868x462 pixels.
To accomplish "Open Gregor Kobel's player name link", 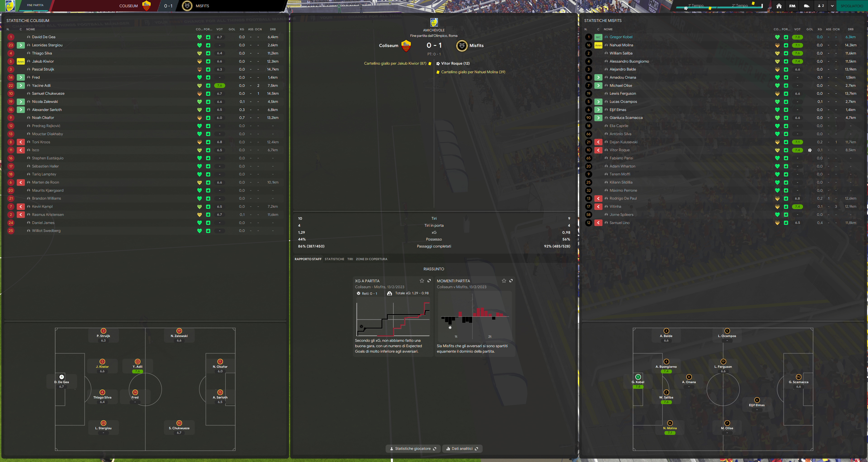I will [621, 37].
